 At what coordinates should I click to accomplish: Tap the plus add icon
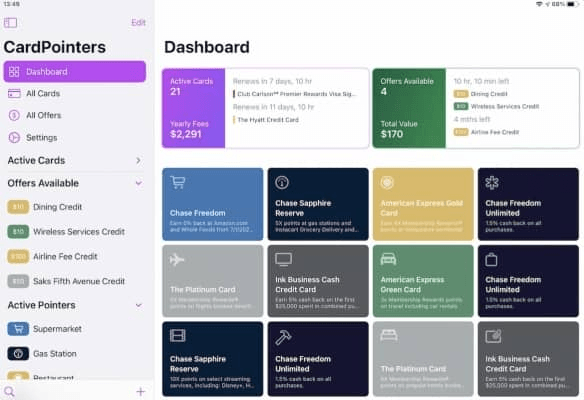click(140, 391)
